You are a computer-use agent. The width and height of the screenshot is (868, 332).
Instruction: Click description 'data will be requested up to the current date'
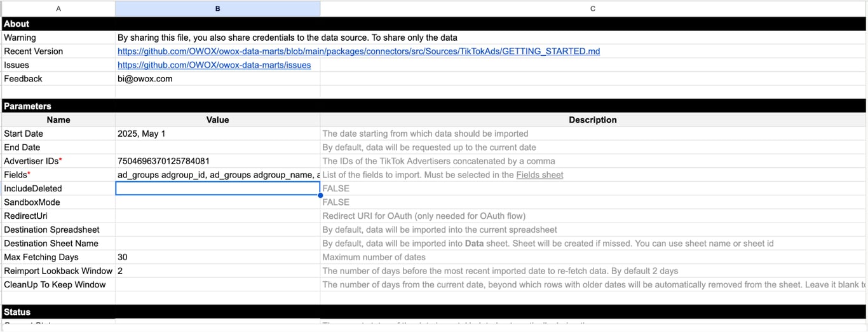(x=429, y=148)
